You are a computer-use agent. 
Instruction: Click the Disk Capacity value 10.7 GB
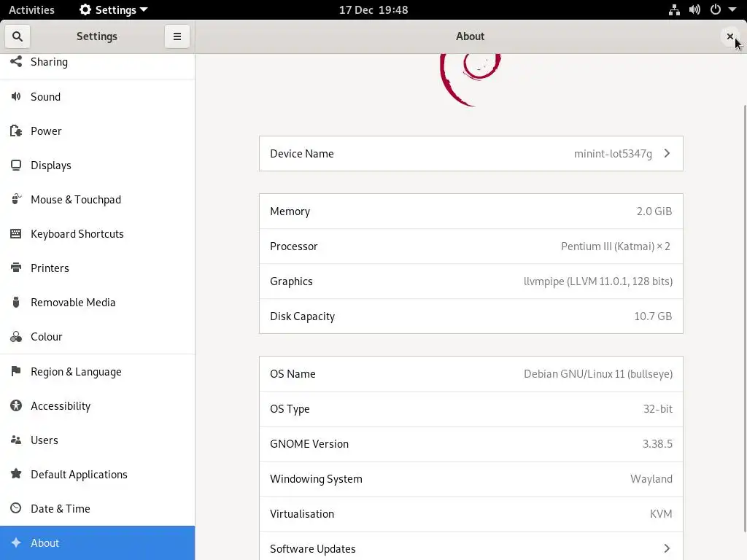coord(653,316)
